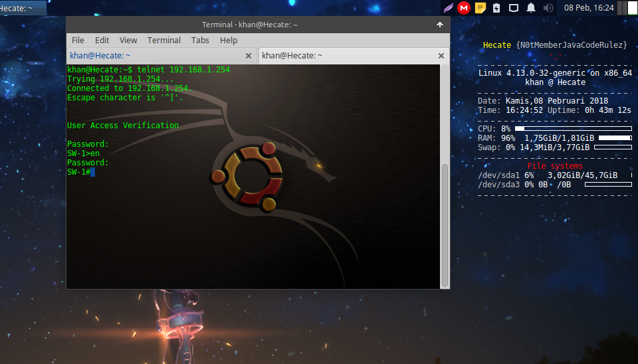The image size is (638, 364).
Task: Open the battery power manager icon
Action: coord(496,8)
